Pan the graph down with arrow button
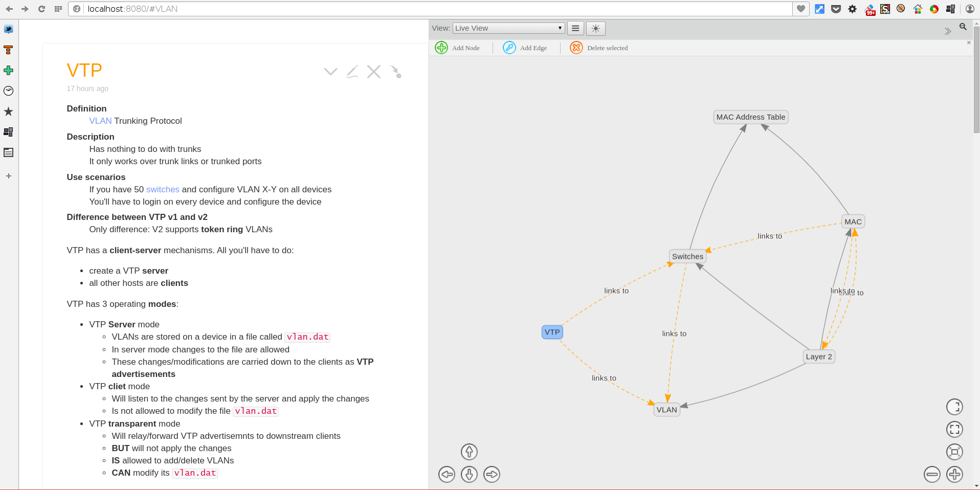The width and height of the screenshot is (980, 490). [x=469, y=474]
